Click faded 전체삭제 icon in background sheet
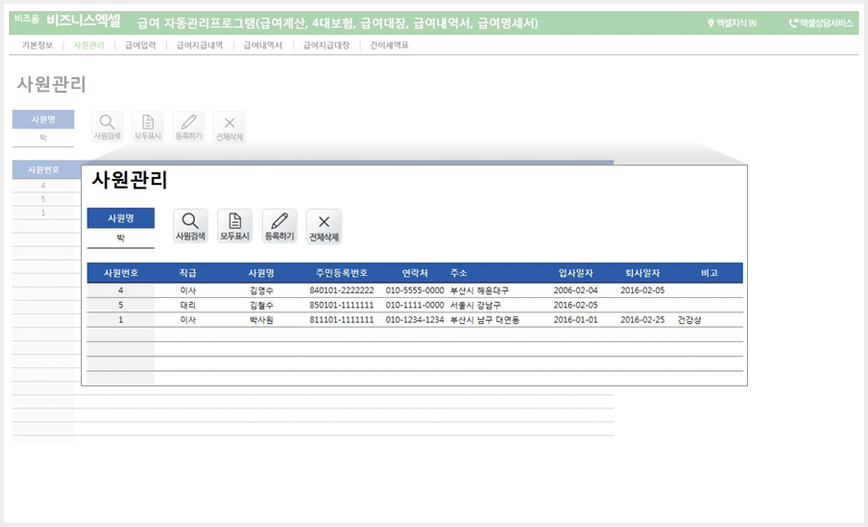The width and height of the screenshot is (868, 527). tap(230, 127)
